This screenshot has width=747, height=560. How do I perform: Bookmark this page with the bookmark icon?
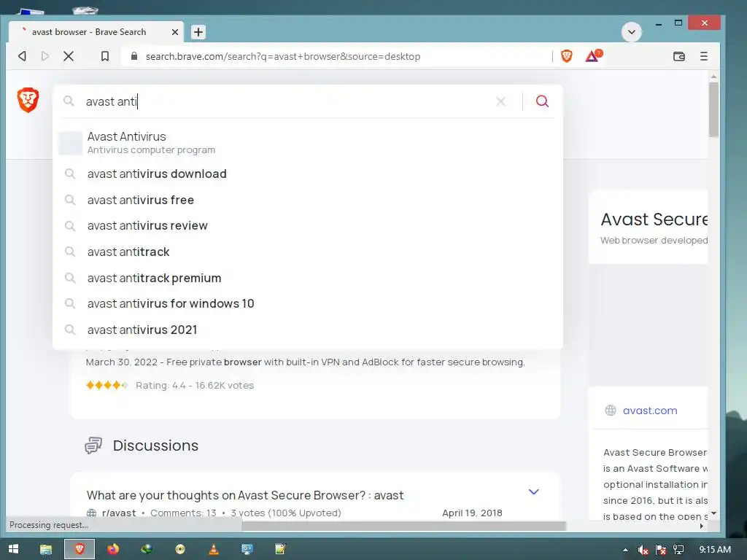105,56
